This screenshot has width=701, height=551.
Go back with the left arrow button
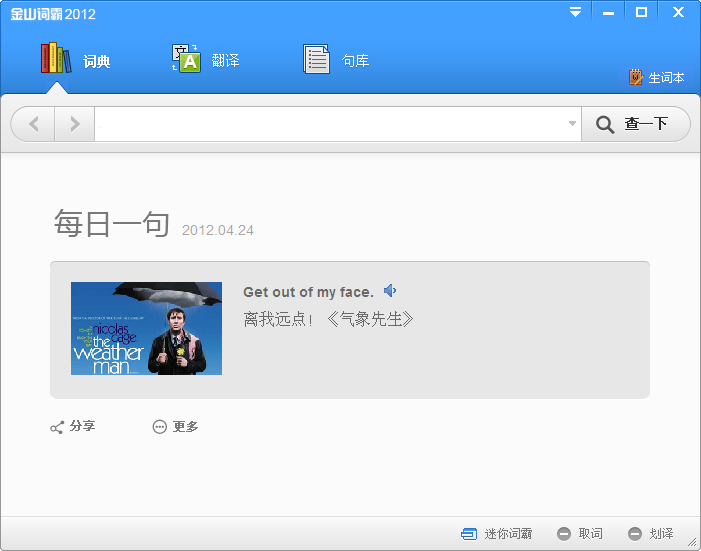(34, 124)
